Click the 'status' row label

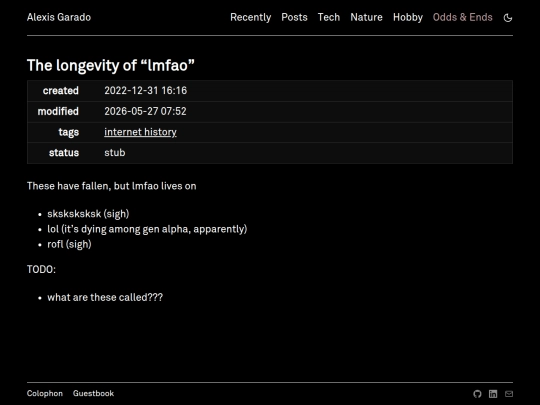tap(64, 153)
